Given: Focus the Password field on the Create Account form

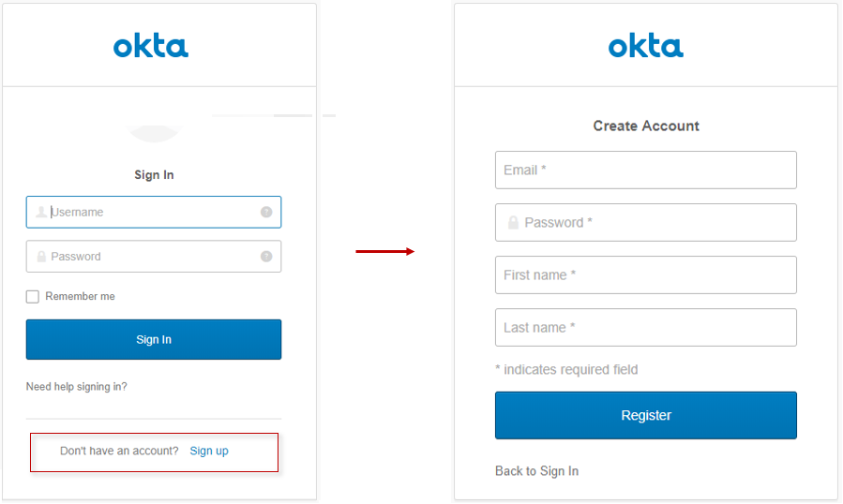Looking at the screenshot, I should click(656, 223).
